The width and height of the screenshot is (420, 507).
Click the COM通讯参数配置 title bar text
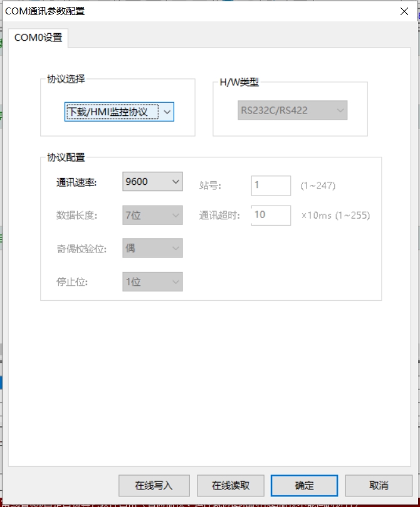45,11
